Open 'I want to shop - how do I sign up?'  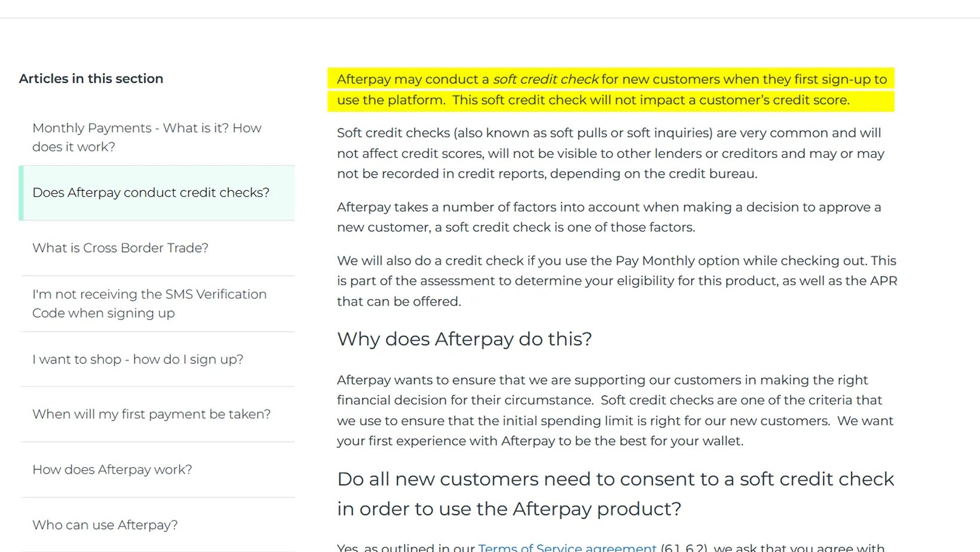138,359
